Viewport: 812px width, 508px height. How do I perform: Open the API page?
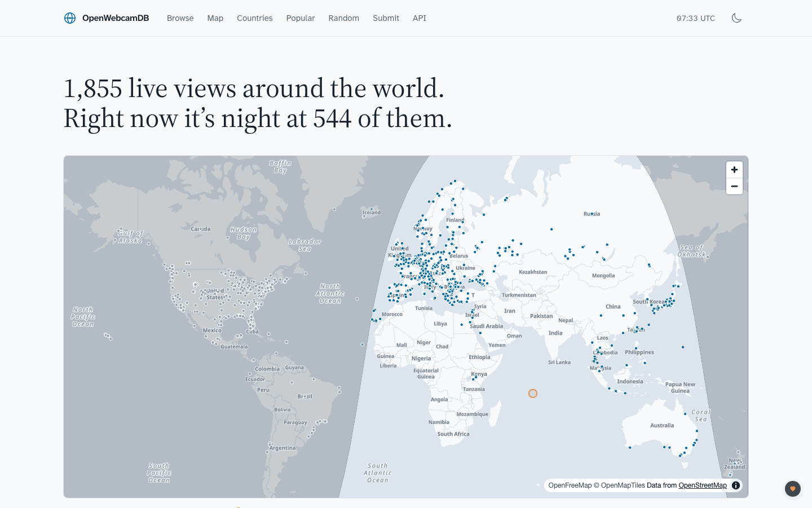(x=420, y=18)
